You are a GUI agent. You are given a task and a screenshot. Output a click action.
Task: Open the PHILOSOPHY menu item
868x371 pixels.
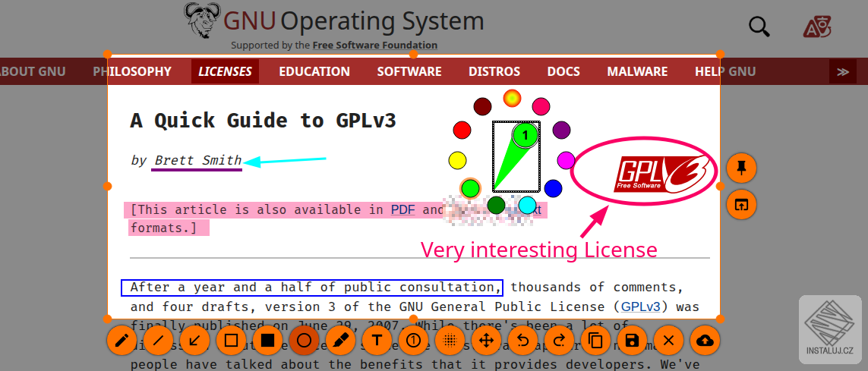pyautogui.click(x=131, y=71)
